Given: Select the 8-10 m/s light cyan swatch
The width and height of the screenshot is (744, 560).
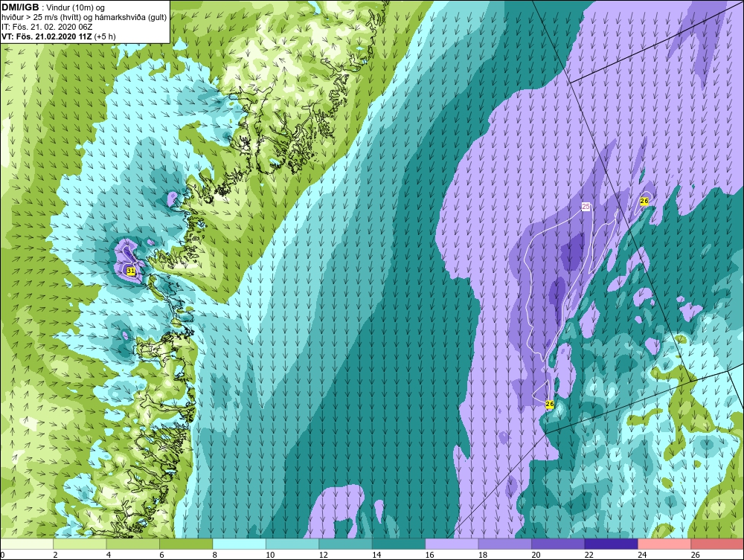Looking at the screenshot, I should (x=239, y=544).
